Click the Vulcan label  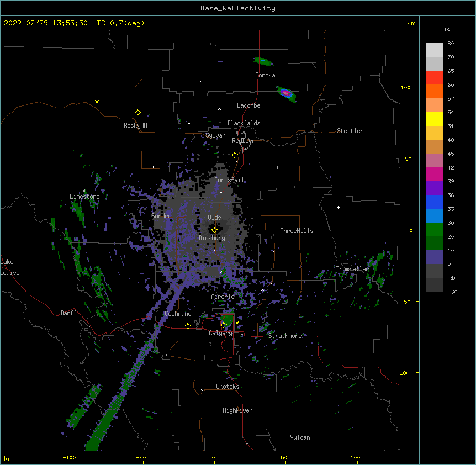click(300, 437)
